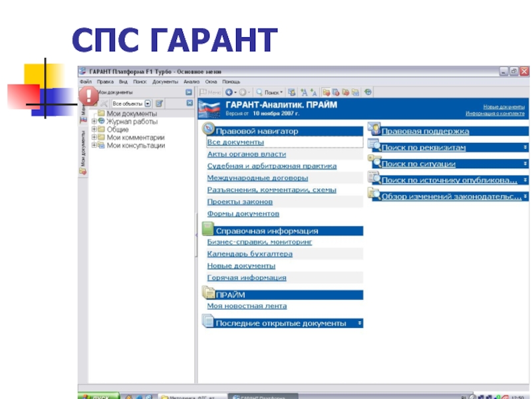The height and width of the screenshot is (399, 532).
Task: Select Мои документы root folder in tree
Action: pos(132,113)
